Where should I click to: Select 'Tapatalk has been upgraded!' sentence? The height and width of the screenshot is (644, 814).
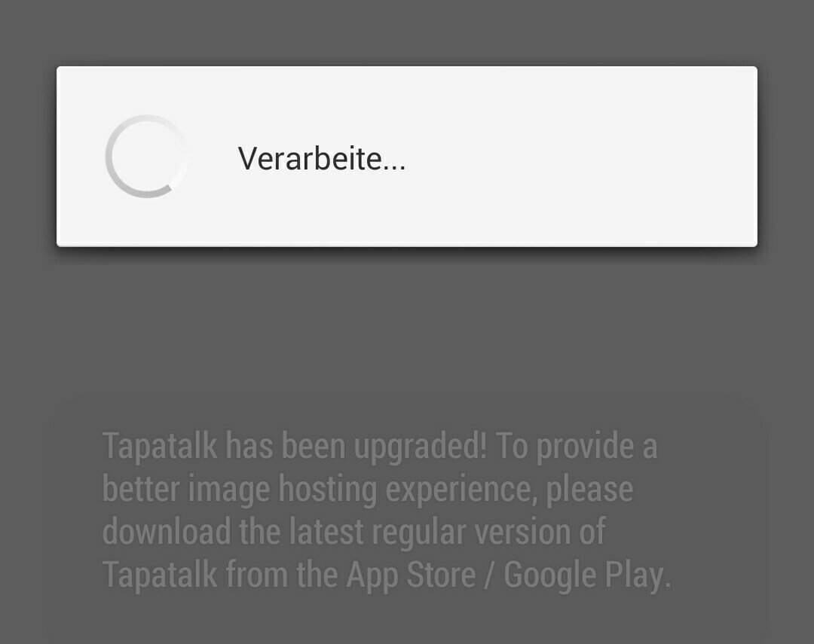pos(295,447)
